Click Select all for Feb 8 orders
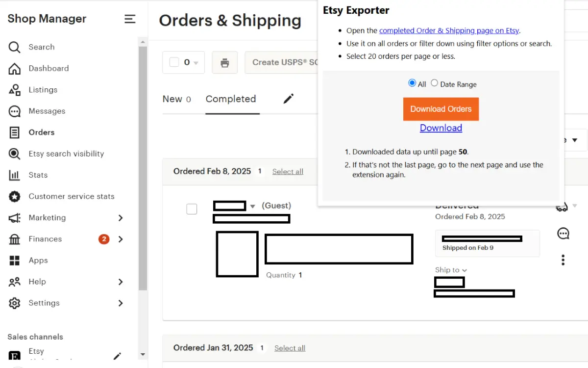This screenshot has width=588, height=368. (x=288, y=171)
